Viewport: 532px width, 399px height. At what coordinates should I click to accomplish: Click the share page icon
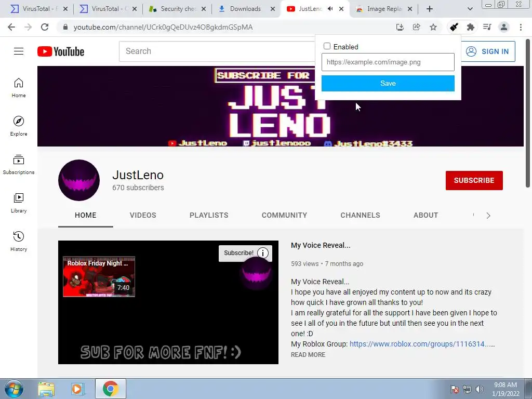coord(417,27)
